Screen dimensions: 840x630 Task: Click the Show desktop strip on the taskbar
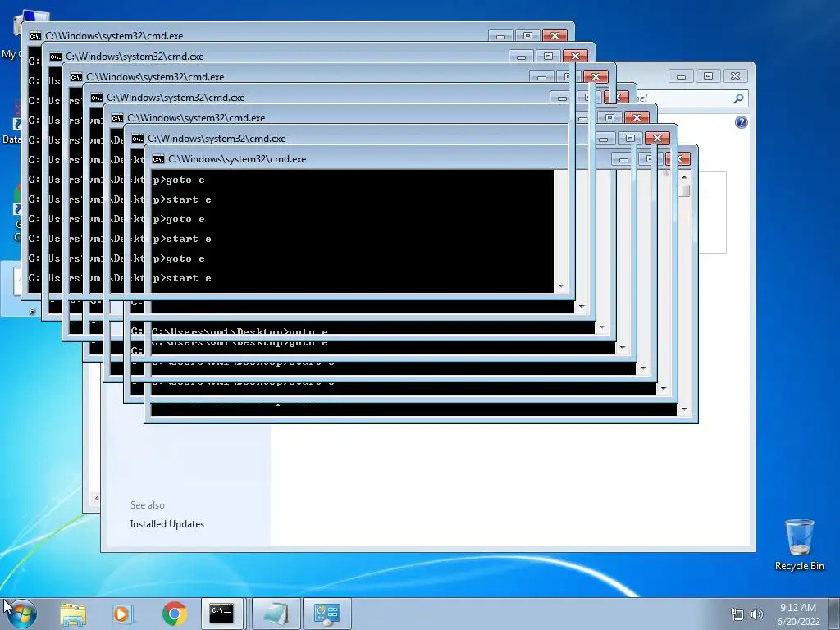836,614
